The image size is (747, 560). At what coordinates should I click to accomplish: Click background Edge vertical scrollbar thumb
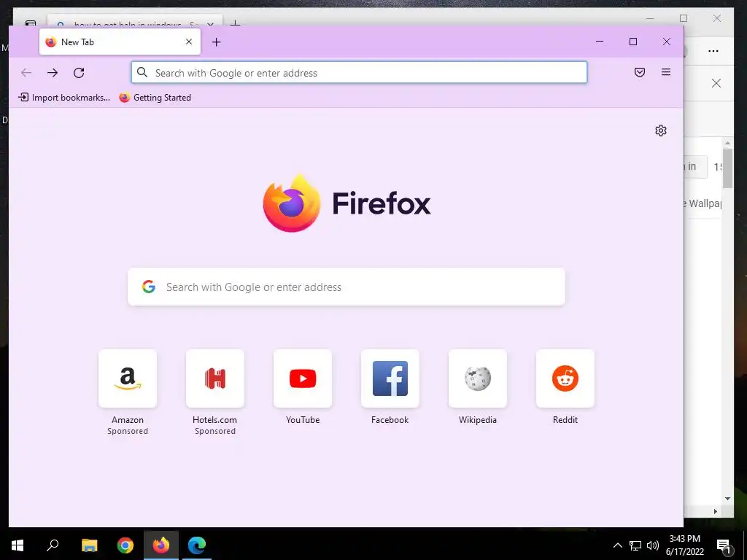click(727, 167)
